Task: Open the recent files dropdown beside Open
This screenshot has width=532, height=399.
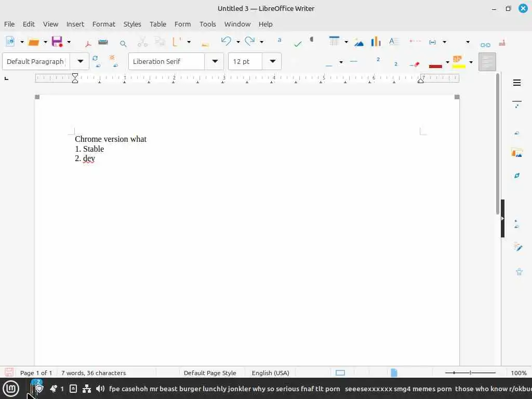Action: coord(45,42)
